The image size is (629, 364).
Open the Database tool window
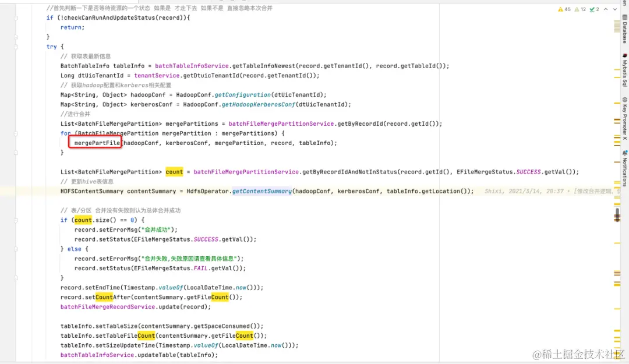(x=624, y=29)
